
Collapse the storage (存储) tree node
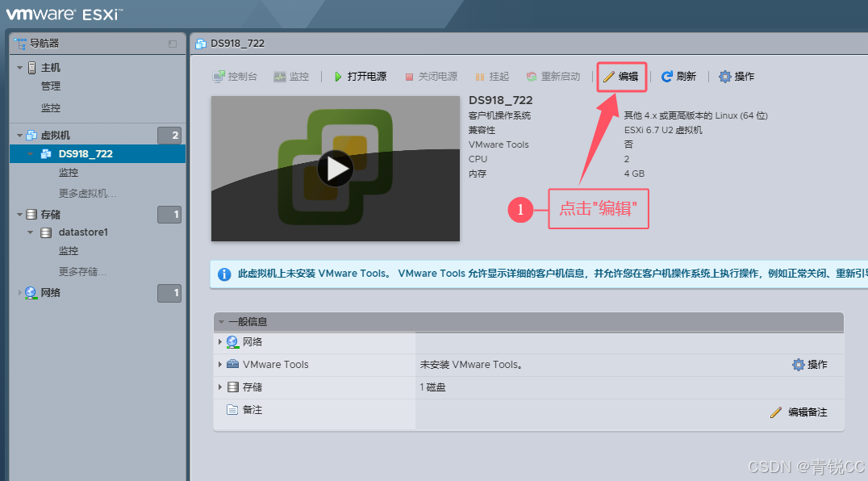click(x=20, y=214)
